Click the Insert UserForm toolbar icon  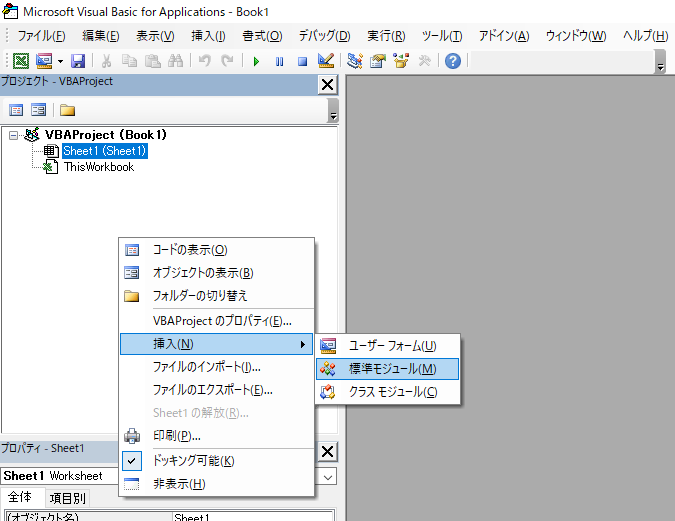(x=44, y=61)
